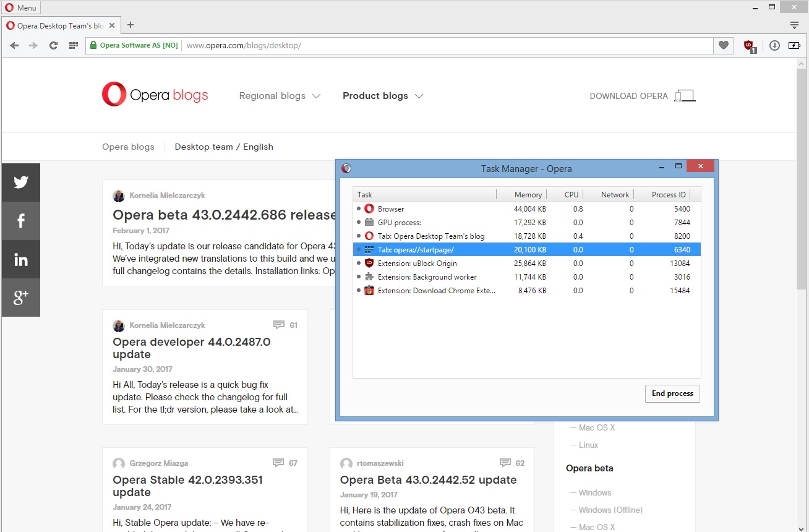
Task: Open the Downloads arrow icon
Action: pyautogui.click(x=774, y=45)
